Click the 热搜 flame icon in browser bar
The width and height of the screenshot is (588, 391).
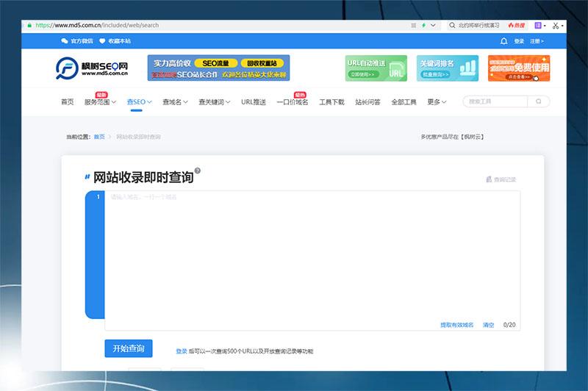(511, 25)
